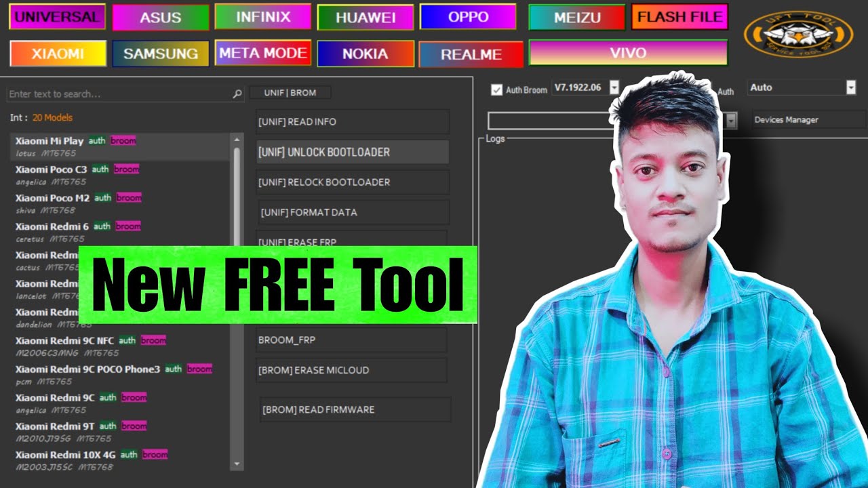Click the Logs panel label
This screenshot has width=868, height=488.
(495, 138)
